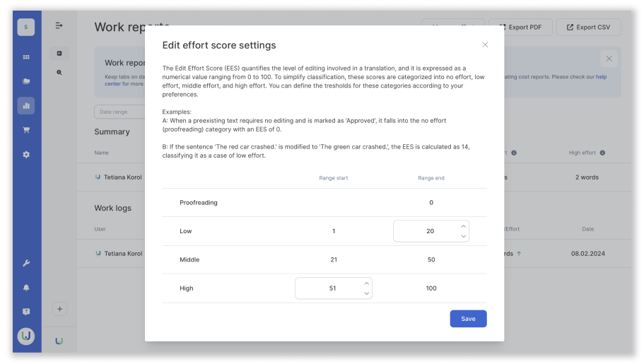Increase the High range start value
This screenshot has height=364, width=644.
coord(366,283)
